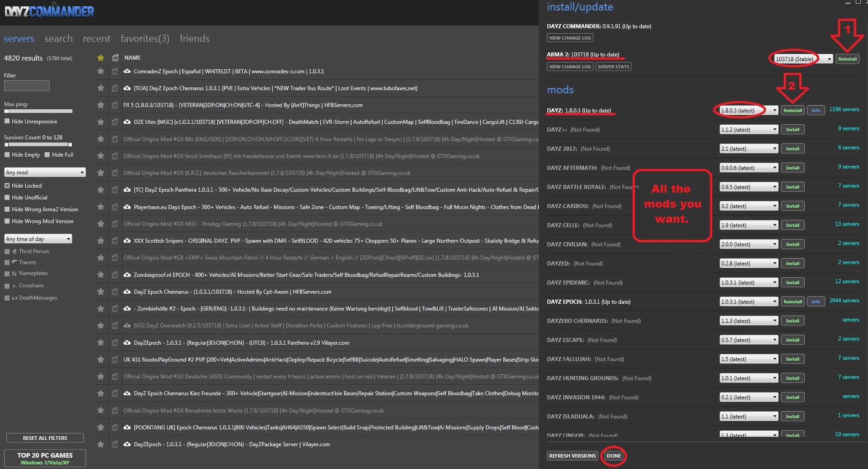Image resolution: width=868 pixels, height=469 pixels.
Task: Open DAYZ+ version dropdown 1.1.2 (latest)
Action: pos(749,129)
